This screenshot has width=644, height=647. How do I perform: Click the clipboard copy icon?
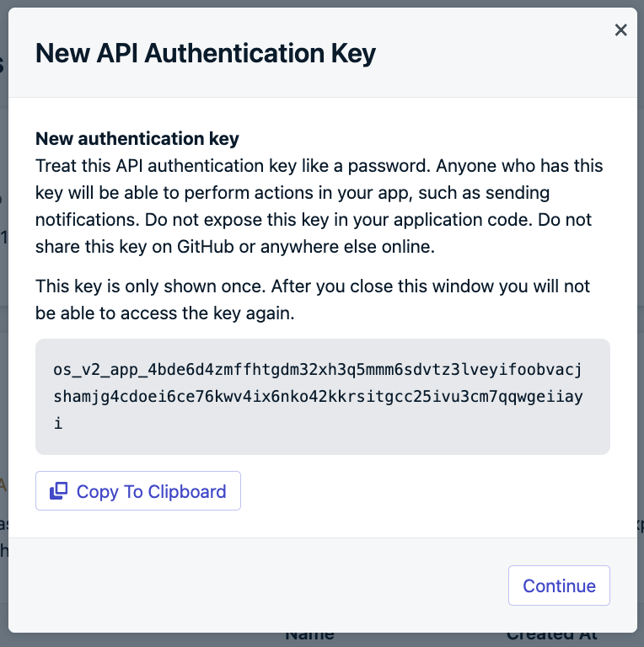59,490
